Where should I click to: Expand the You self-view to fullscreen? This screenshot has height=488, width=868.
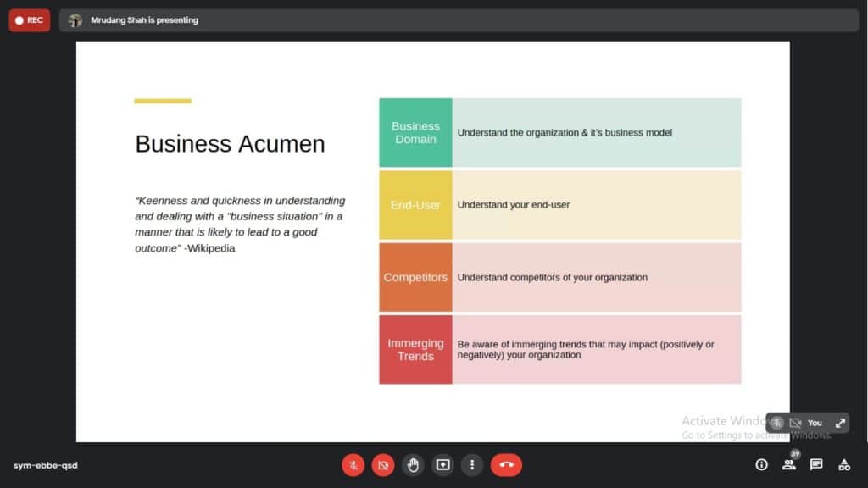click(840, 423)
